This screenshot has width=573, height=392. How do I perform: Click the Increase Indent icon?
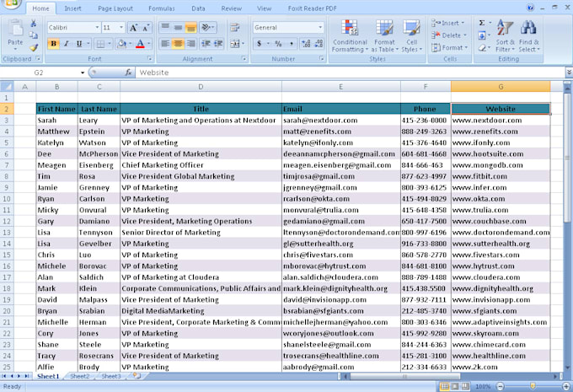218,44
